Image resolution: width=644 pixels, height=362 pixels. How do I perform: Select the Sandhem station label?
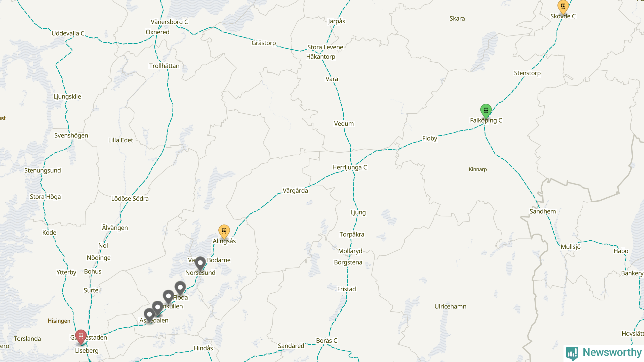[543, 211]
